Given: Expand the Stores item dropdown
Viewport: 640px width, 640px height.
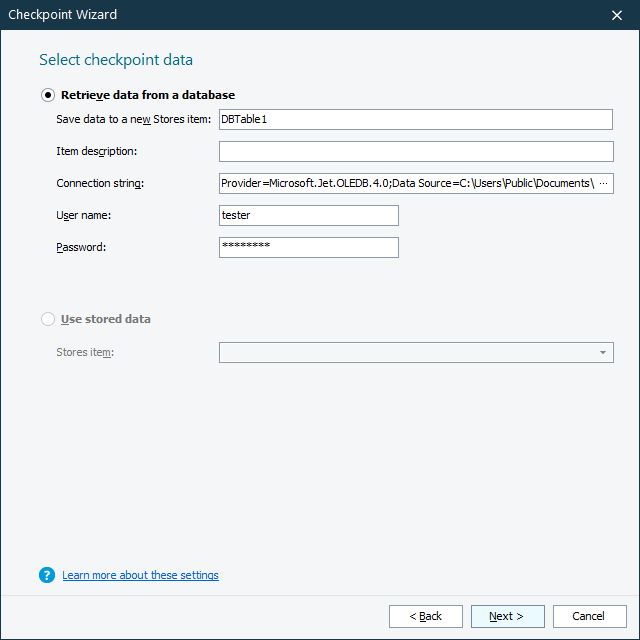Looking at the screenshot, I should (602, 352).
